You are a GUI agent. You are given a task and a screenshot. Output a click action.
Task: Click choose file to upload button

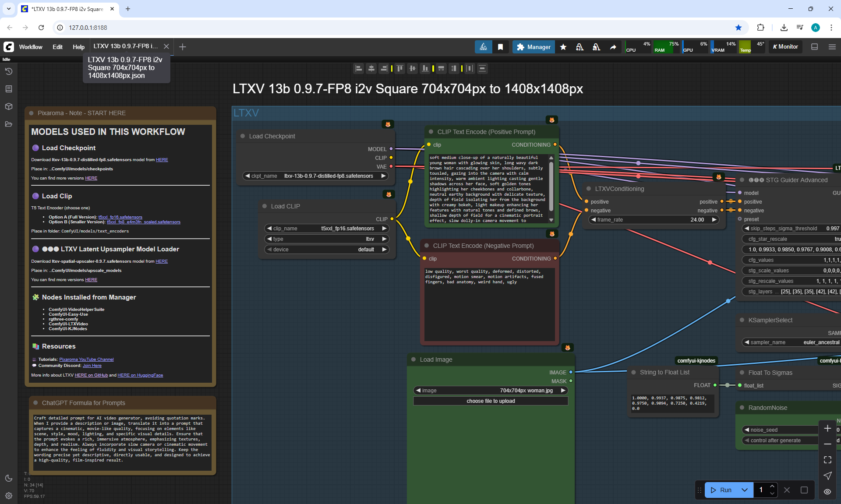click(490, 401)
